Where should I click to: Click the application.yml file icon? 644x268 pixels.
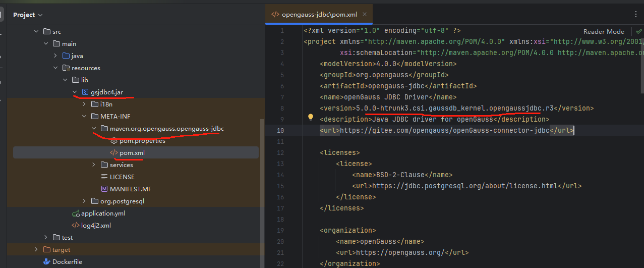point(76,213)
